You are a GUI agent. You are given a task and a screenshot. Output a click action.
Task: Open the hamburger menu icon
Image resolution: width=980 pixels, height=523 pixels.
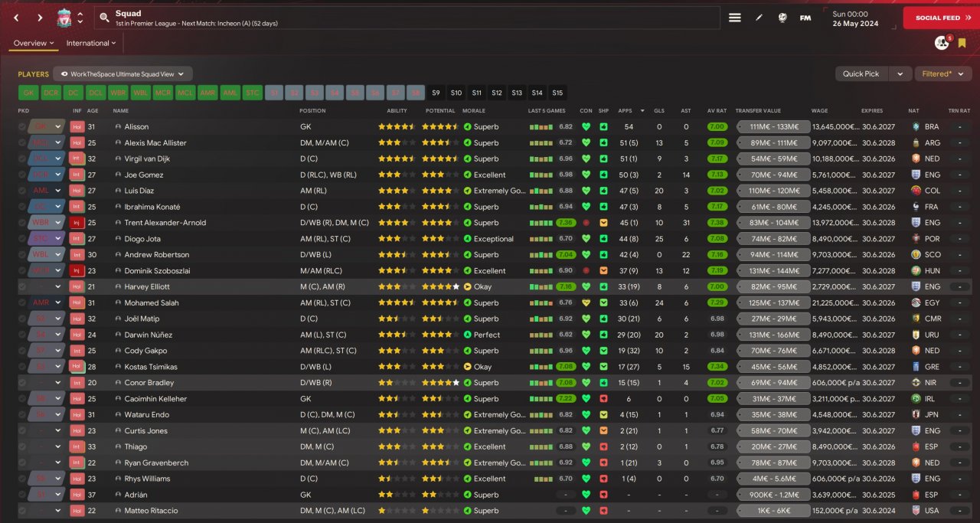(x=734, y=18)
